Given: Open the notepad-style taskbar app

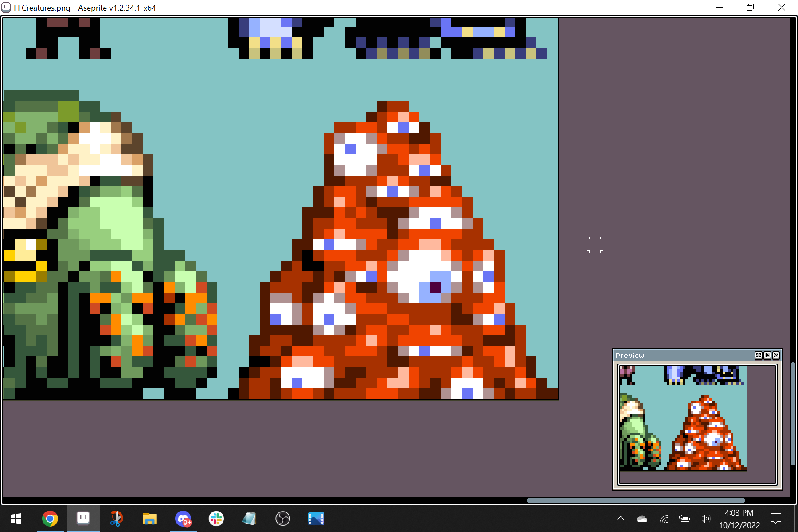Looking at the screenshot, I should click(x=250, y=519).
